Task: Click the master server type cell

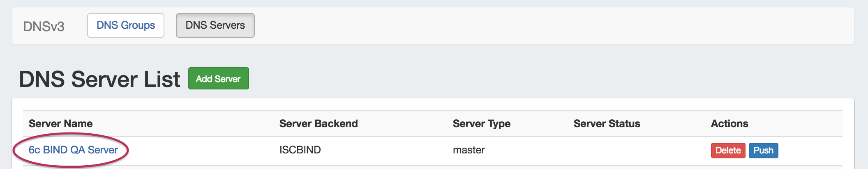Action: (469, 150)
